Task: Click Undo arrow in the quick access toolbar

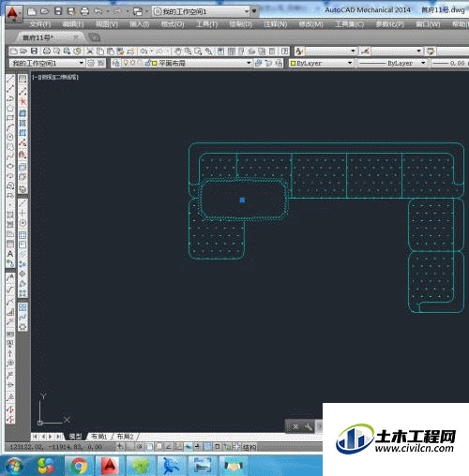Action: pyautogui.click(x=98, y=11)
